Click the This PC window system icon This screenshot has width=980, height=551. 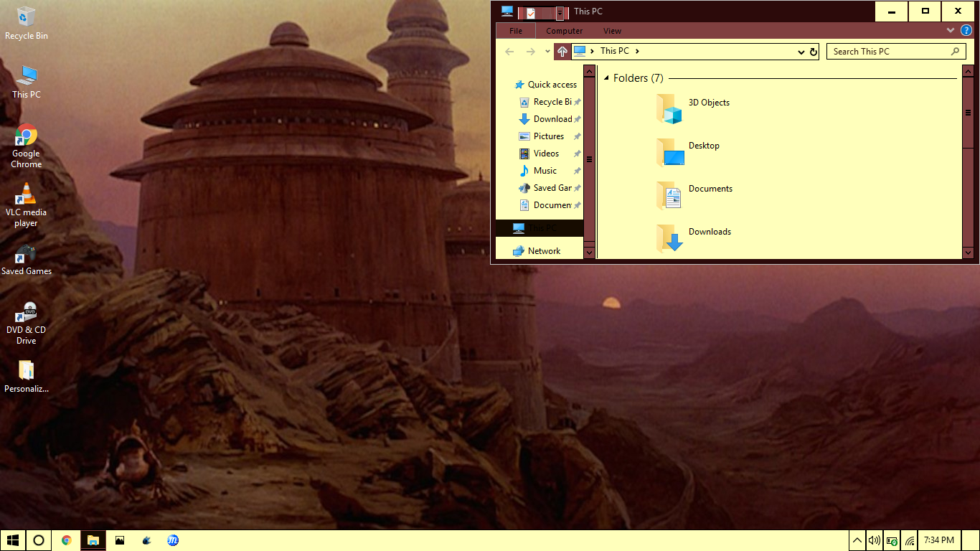click(x=507, y=11)
